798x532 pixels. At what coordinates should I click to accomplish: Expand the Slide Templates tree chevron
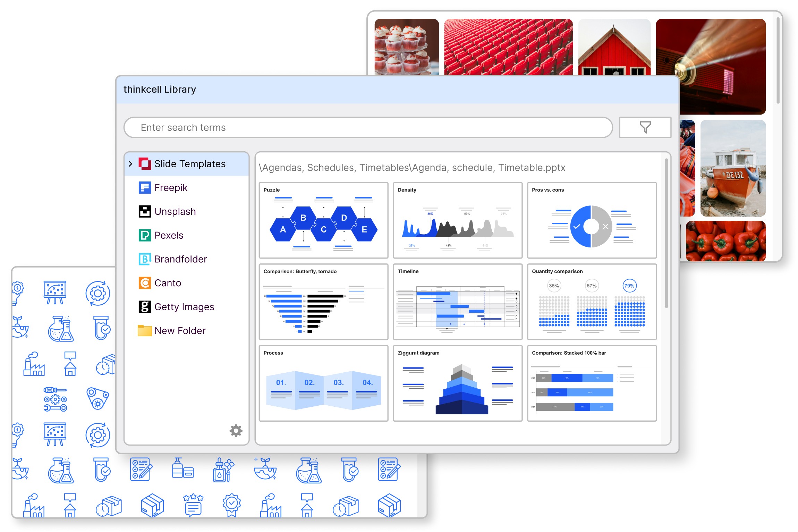coord(130,164)
